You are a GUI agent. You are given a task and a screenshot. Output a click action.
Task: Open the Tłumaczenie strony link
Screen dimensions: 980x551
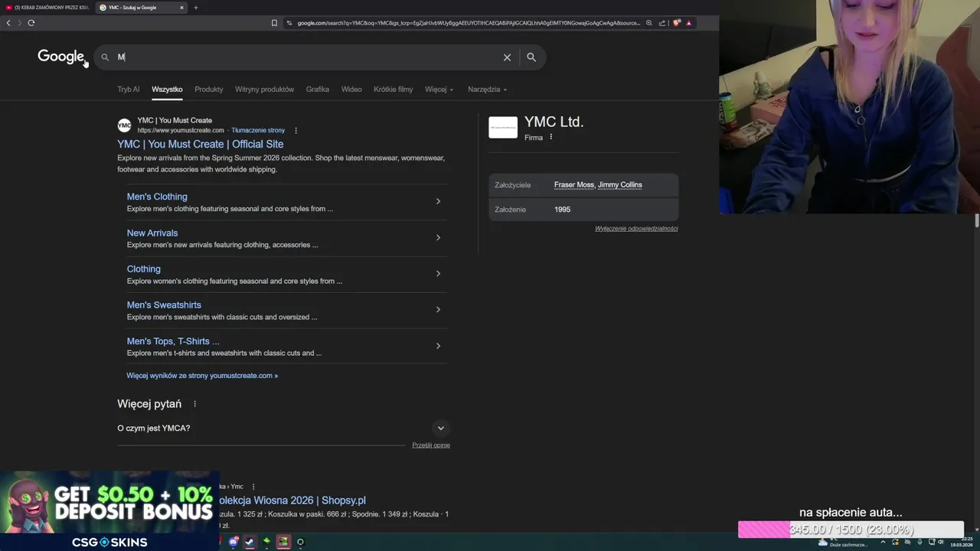258,131
